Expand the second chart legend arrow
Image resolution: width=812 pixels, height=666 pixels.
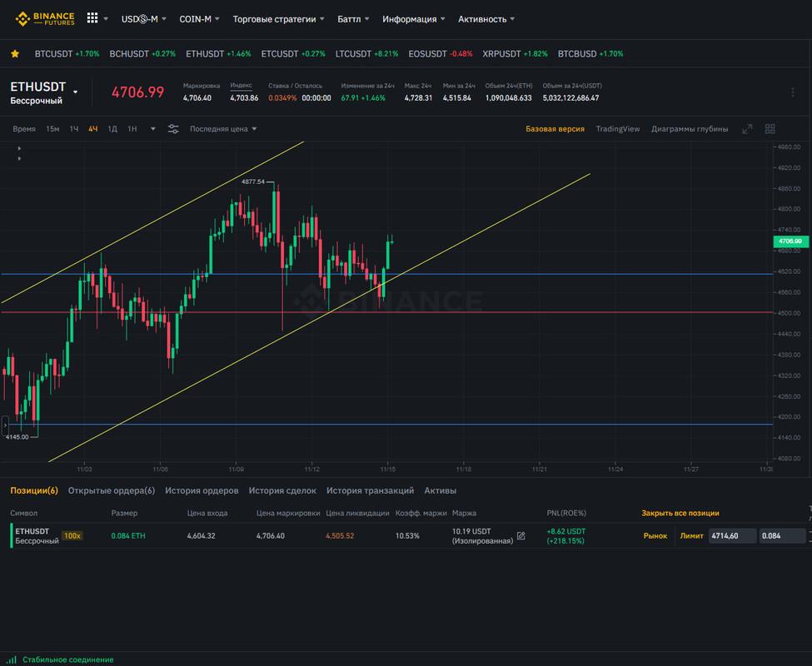(x=19, y=158)
